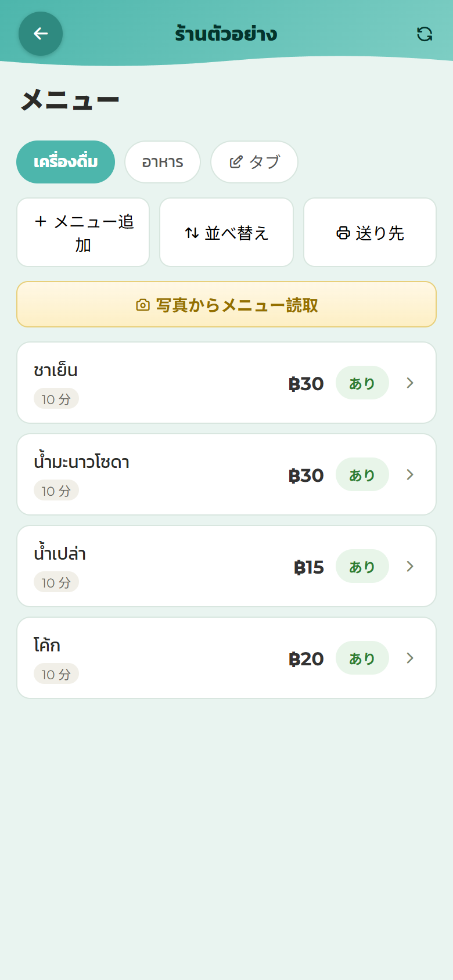This screenshot has width=453, height=980.
Task: Select the 10 分 tag under ชาเย็น
Action: [x=56, y=399]
